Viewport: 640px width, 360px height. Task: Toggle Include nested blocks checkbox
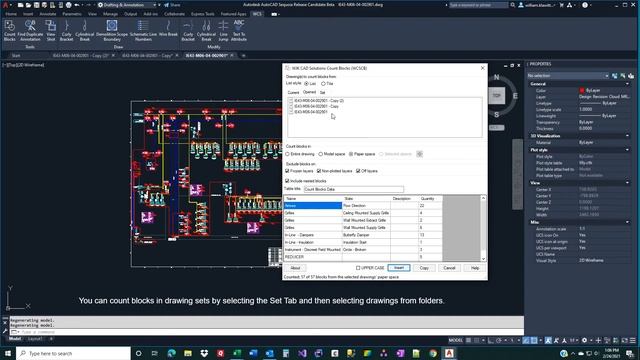(287, 181)
